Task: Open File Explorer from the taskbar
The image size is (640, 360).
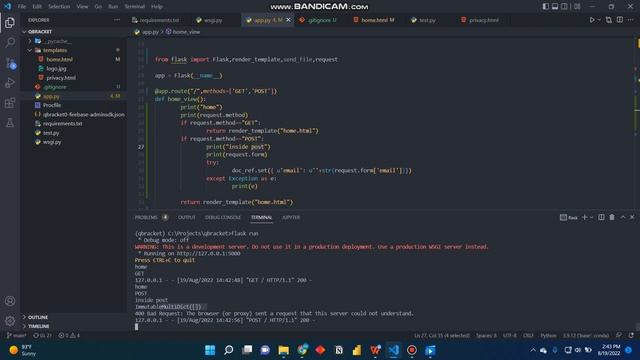Action: (x=284, y=350)
